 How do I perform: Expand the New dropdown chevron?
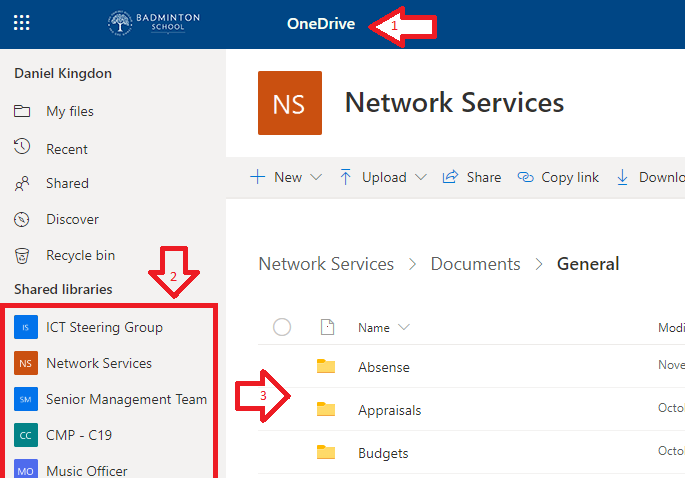pyautogui.click(x=316, y=177)
